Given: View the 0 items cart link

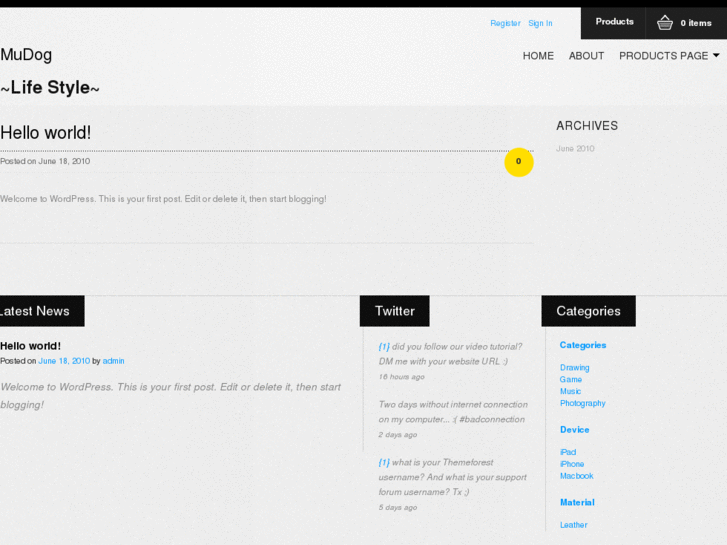Looking at the screenshot, I should tap(695, 23).
